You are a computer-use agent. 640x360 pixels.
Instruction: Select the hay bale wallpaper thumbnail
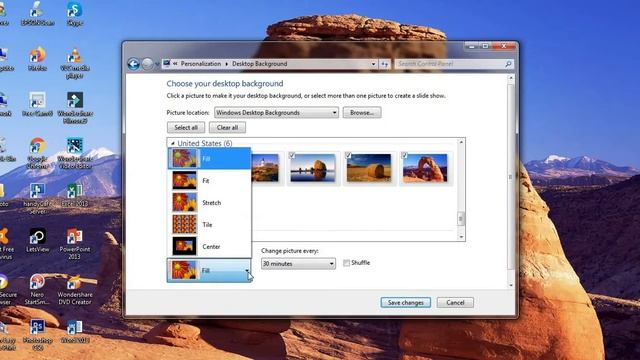(x=369, y=168)
